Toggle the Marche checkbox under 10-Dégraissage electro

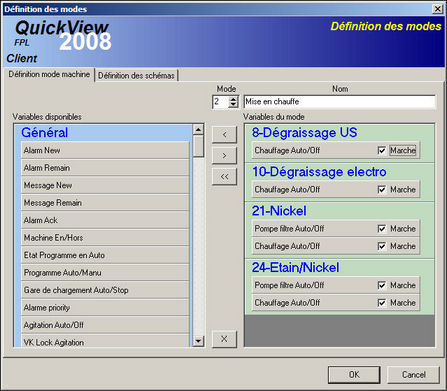382,190
